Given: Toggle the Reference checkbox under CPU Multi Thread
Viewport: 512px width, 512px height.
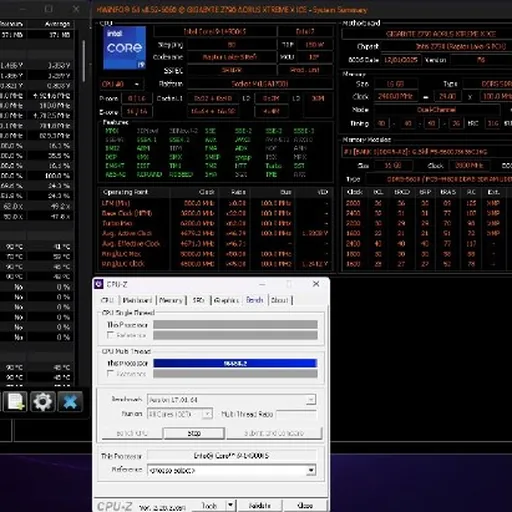Looking at the screenshot, I should pyautogui.click(x=110, y=373).
